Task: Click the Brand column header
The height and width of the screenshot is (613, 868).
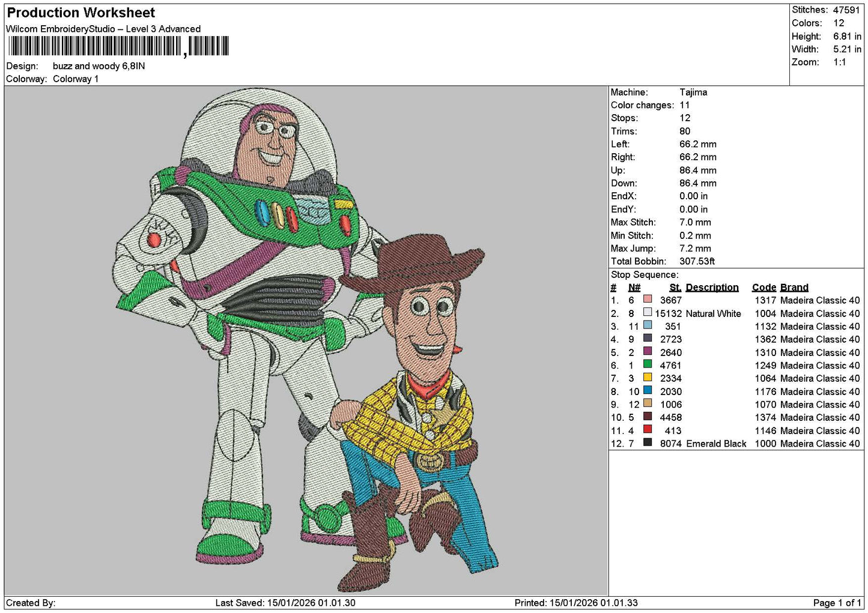Action: tap(794, 287)
